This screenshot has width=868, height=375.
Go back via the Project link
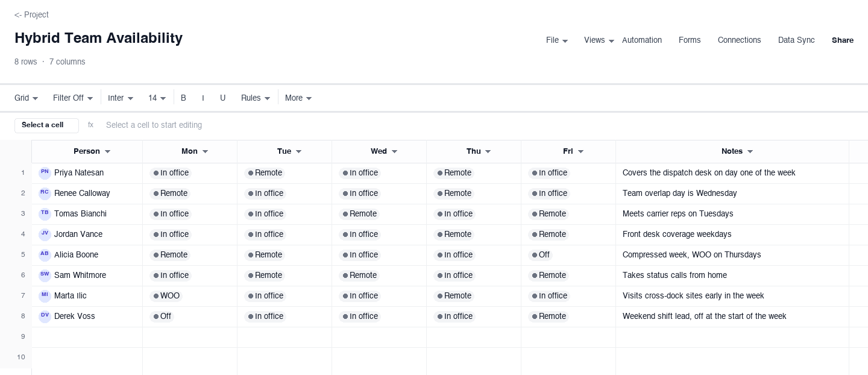click(31, 14)
